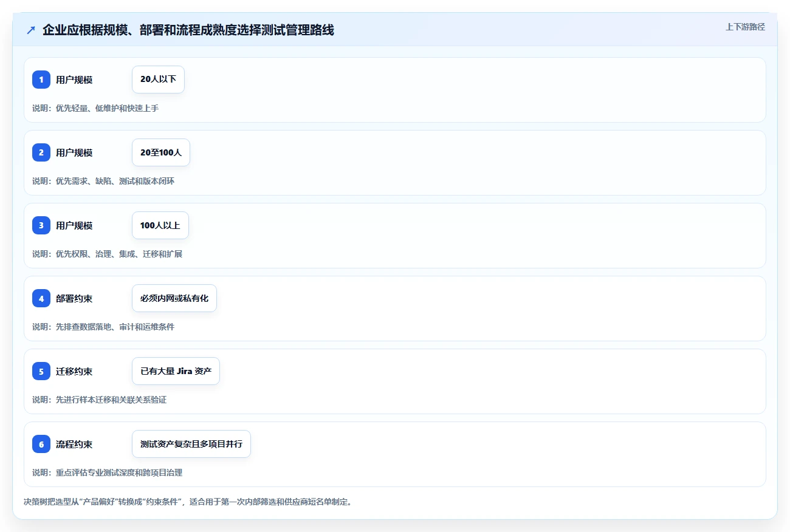
Task: Click the note 先进行样本迁移和关联关系验证
Action: 111,400
